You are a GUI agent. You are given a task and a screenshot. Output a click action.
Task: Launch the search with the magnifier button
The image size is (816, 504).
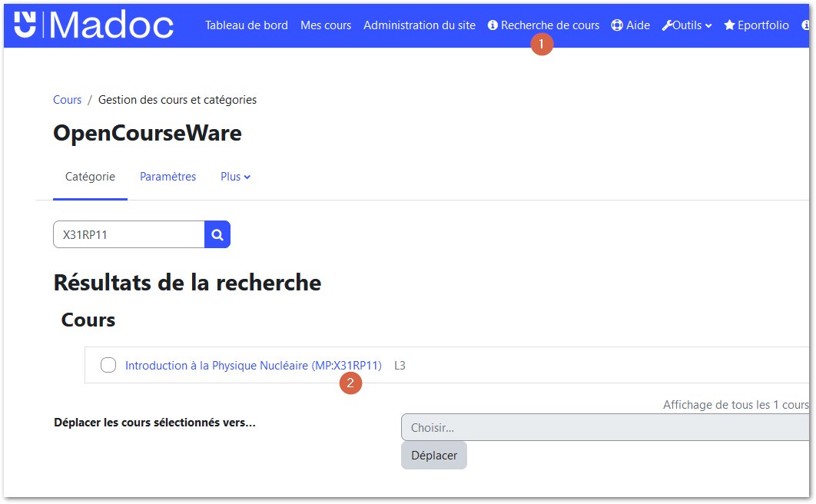(217, 234)
